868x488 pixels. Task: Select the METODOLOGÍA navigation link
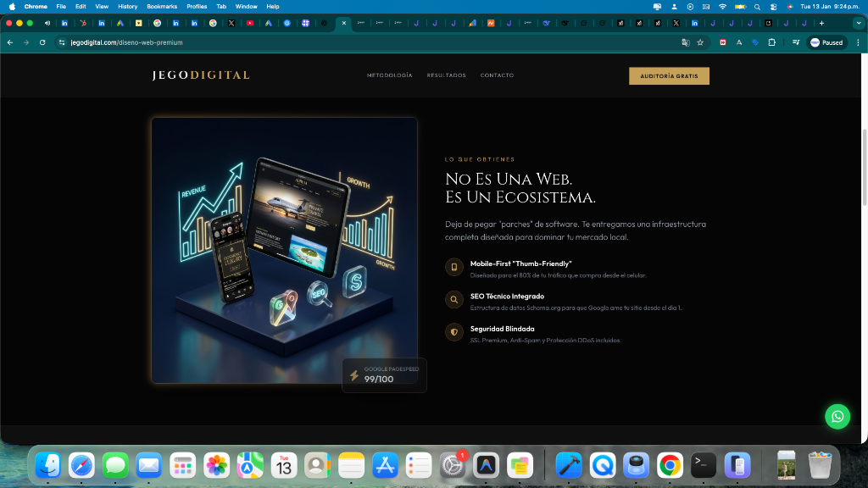pos(389,75)
